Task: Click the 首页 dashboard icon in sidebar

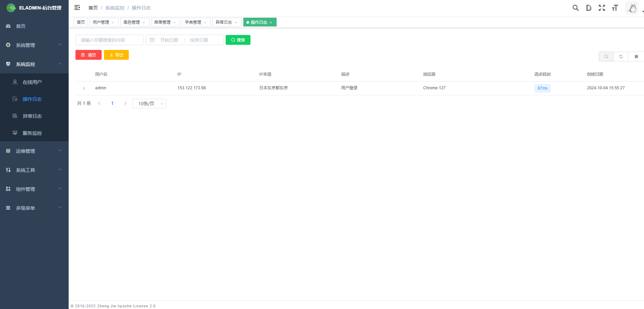Action: tap(8, 26)
